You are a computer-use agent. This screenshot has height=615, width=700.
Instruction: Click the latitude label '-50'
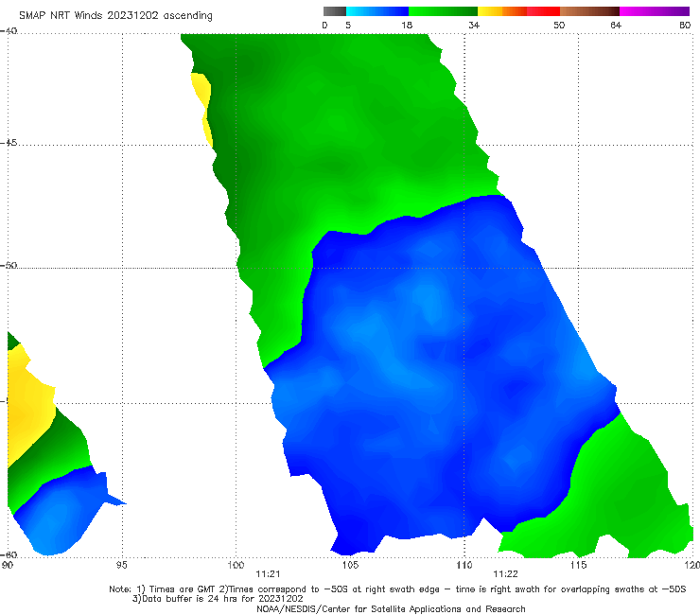(9, 266)
